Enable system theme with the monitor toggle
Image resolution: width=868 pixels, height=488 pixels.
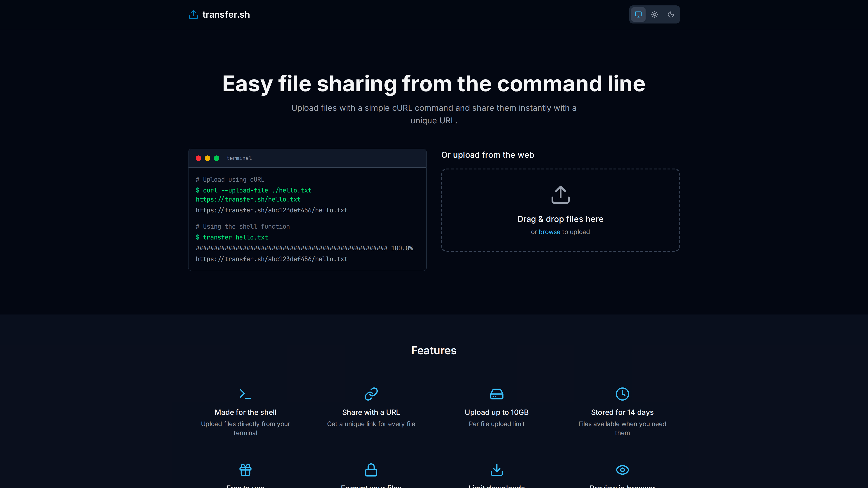click(638, 14)
